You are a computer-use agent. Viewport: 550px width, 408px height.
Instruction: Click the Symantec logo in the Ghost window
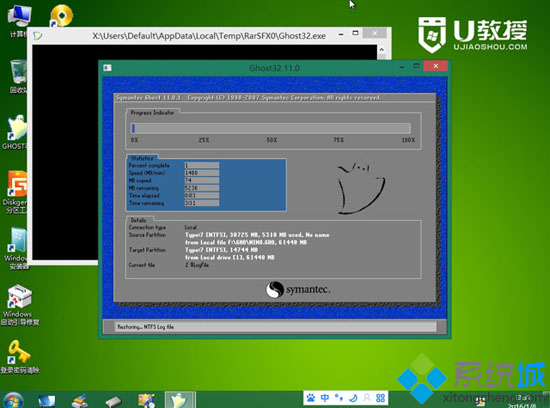tap(298, 290)
